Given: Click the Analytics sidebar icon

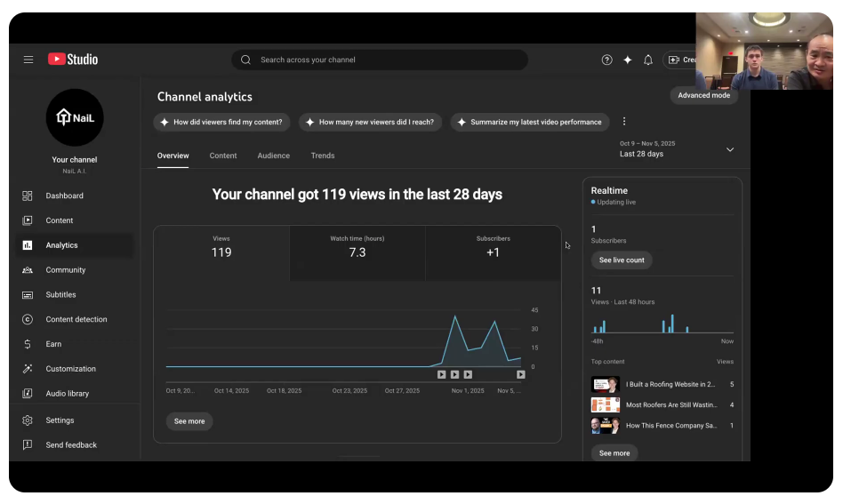Looking at the screenshot, I should (x=28, y=245).
